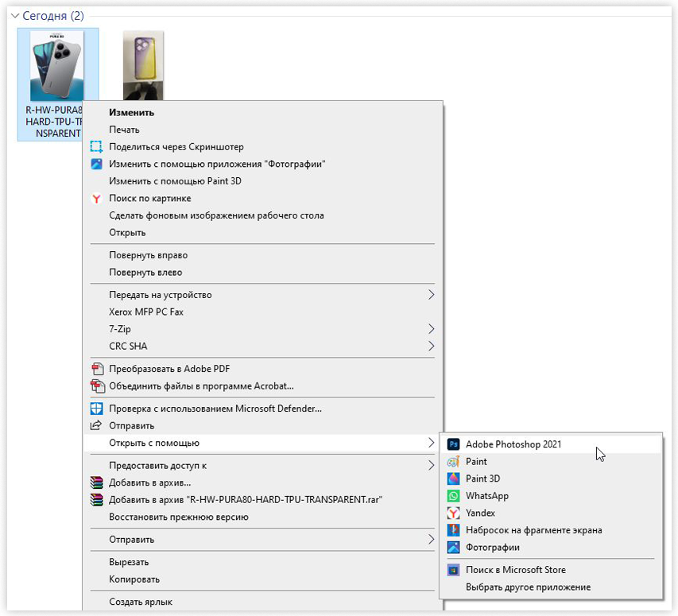The width and height of the screenshot is (678, 616).
Task: Click the Adobe Photoshop 2021 icon in submenu
Action: coord(453,444)
